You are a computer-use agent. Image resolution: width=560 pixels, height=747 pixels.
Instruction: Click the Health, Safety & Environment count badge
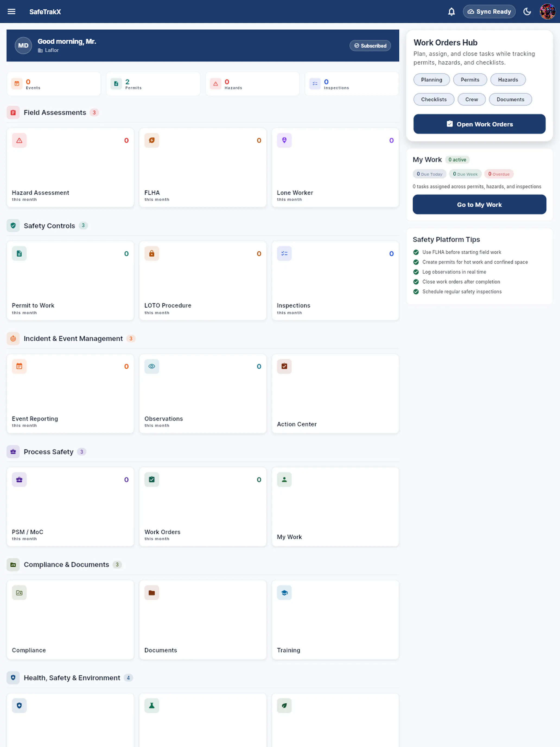128,678
